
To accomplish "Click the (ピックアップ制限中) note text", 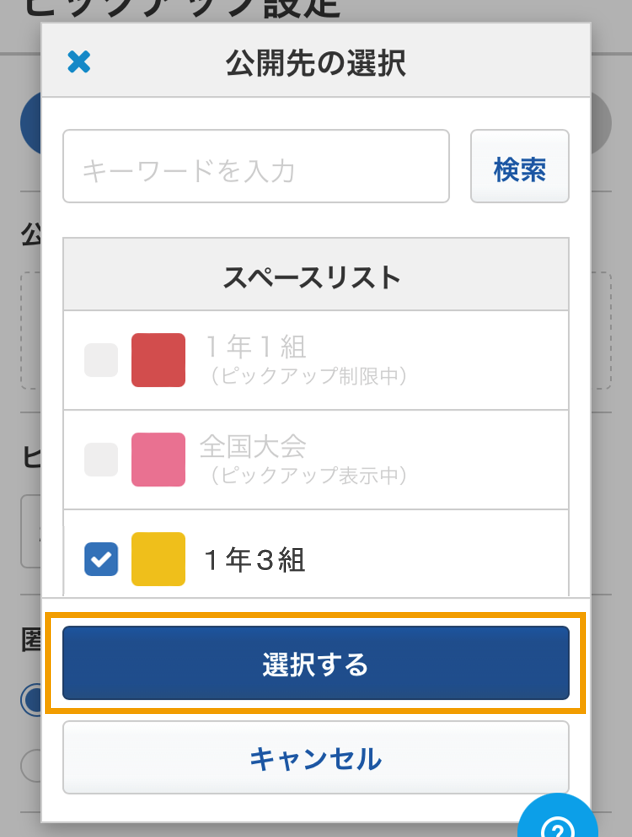I will click(309, 376).
